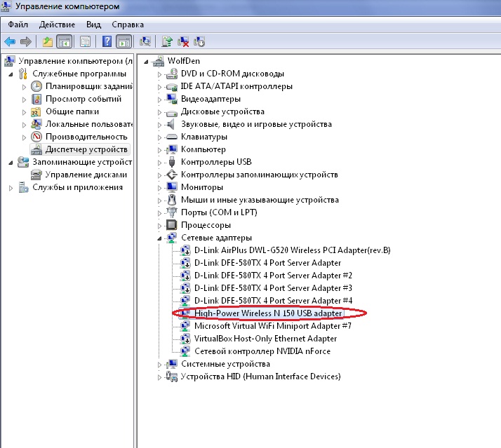
Task: Click the Forward arrow toolbar icon
Action: point(26,41)
